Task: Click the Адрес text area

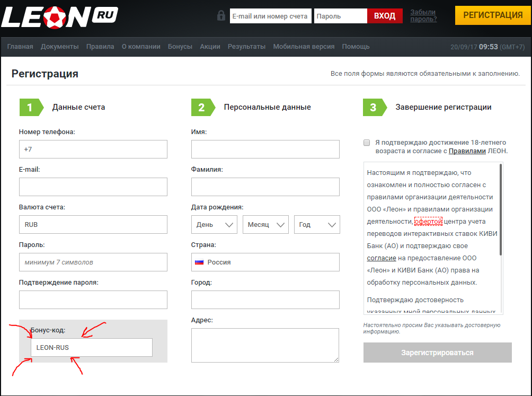Action: [x=265, y=346]
